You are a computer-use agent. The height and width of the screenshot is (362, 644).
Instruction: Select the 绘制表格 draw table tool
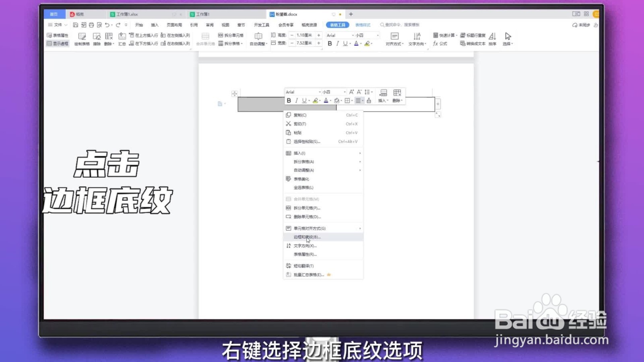83,39
